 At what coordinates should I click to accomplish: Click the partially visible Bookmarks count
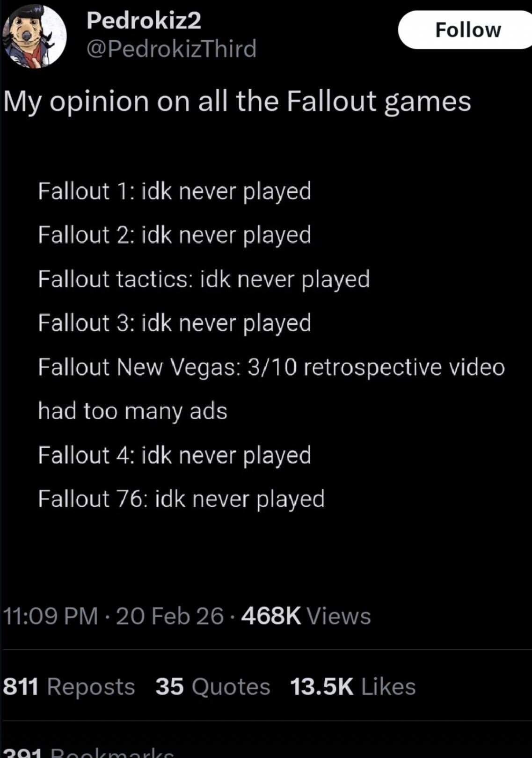pyautogui.click(x=89, y=752)
